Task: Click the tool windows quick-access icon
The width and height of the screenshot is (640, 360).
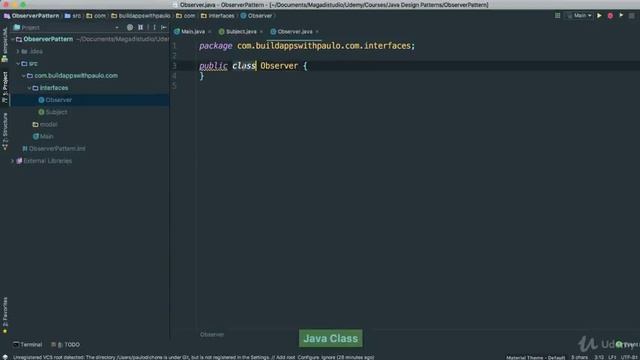Action: click(5, 357)
